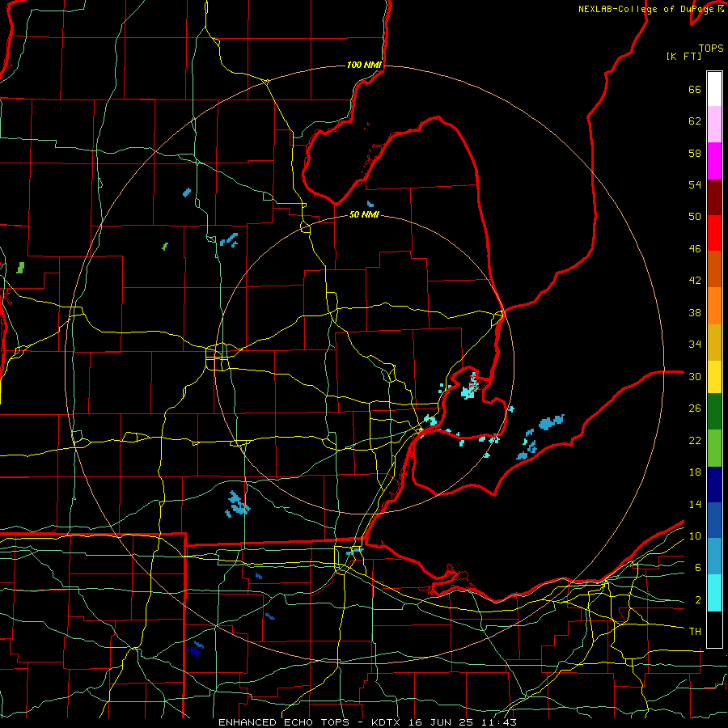Image resolution: width=728 pixels, height=728 pixels.
Task: Click the legend value '14'
Action: tap(695, 504)
